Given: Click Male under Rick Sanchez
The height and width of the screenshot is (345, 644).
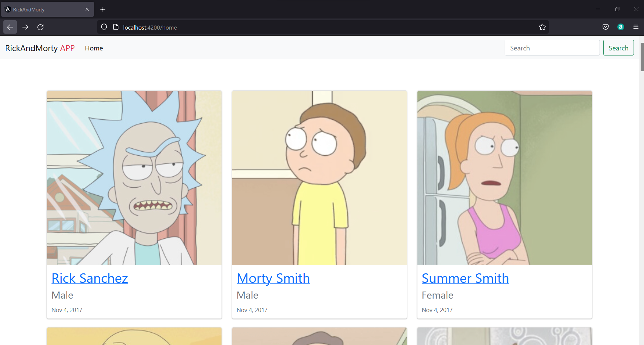Looking at the screenshot, I should point(62,295).
